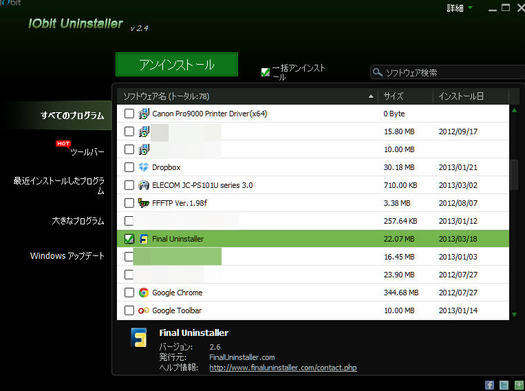Image resolution: width=525 pixels, height=391 pixels.
Task: Click the Canon Pro9000 Printer Driver icon
Action: tap(144, 114)
